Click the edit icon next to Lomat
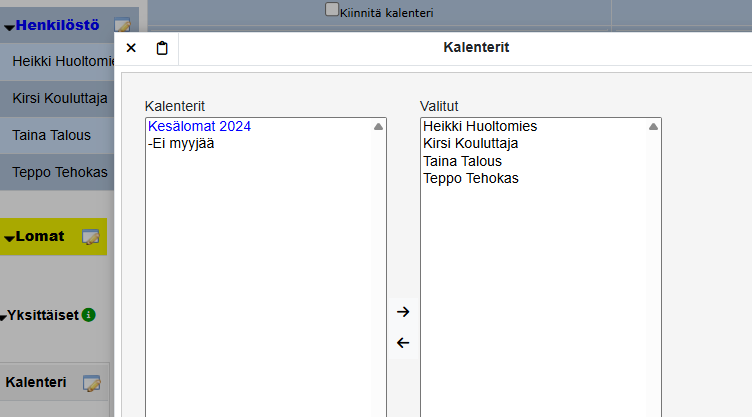The width and height of the screenshot is (752, 417). click(90, 237)
